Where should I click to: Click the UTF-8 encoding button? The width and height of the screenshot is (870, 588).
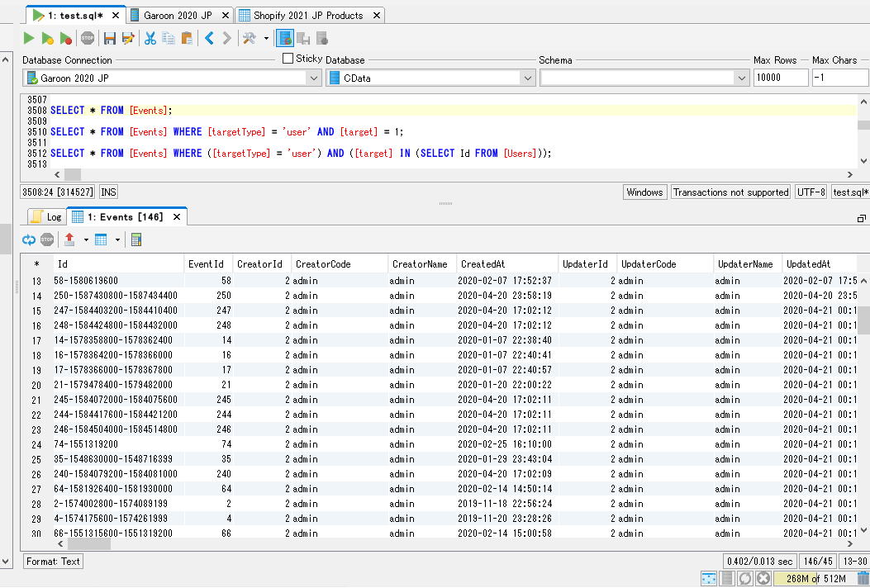(x=811, y=192)
